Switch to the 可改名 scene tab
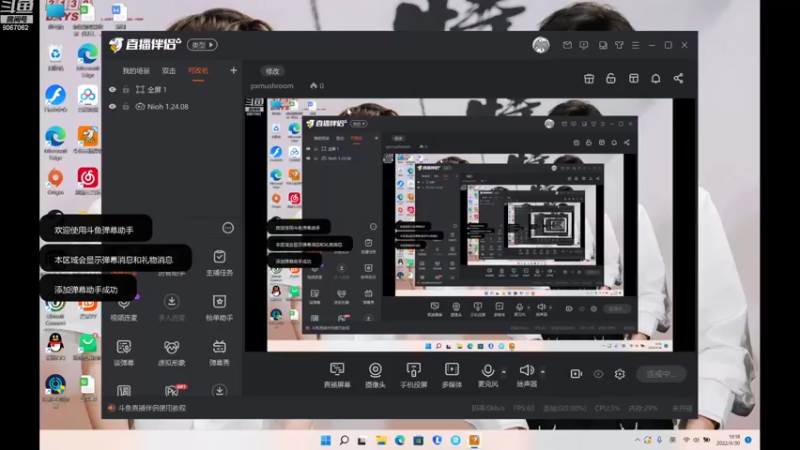 click(198, 71)
